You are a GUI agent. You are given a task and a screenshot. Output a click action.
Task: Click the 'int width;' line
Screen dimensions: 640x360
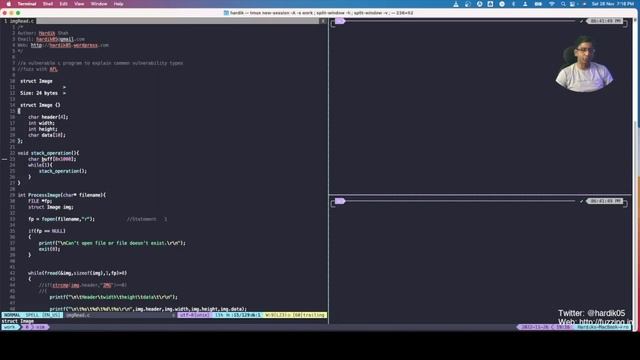tap(41, 123)
